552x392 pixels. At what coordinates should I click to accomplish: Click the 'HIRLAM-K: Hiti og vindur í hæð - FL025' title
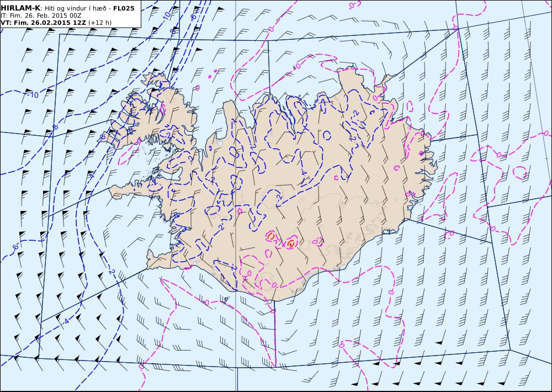tap(67, 8)
